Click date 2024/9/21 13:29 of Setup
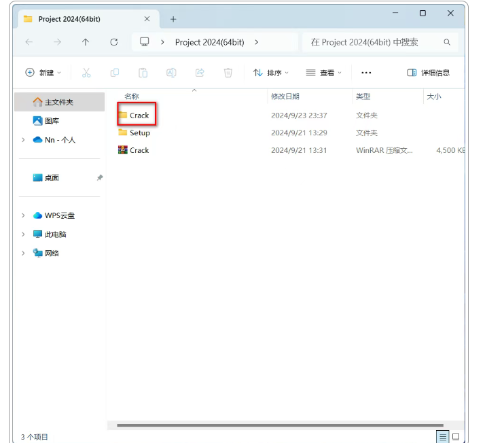Image resolution: width=504 pixels, height=443 pixels. 299,132
